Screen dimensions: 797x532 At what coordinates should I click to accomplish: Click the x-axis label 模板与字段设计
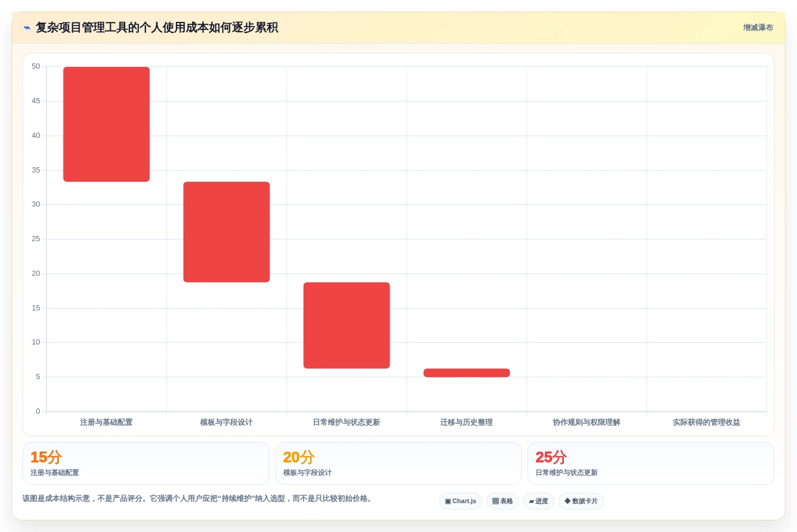226,422
